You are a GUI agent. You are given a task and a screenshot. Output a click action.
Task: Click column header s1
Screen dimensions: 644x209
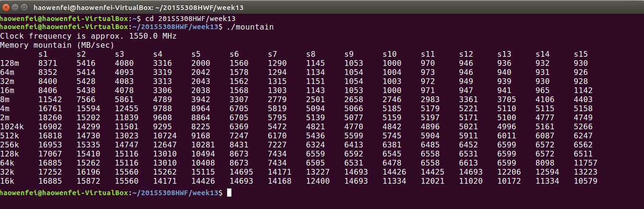tap(43, 54)
